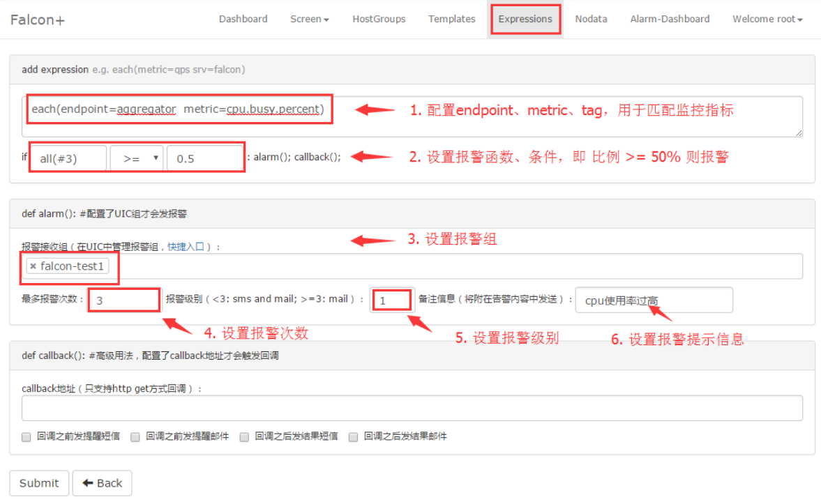
Task: Switch to the Dashboard tab
Action: [243, 19]
